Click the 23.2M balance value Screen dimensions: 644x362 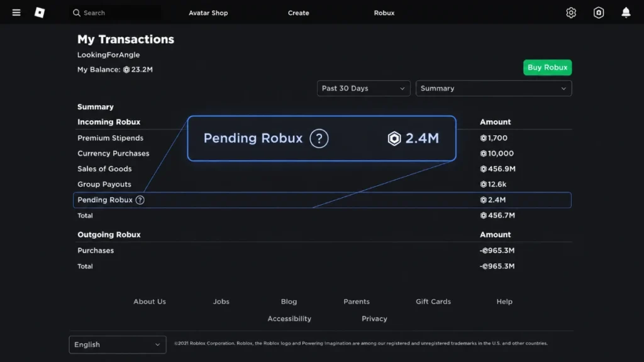[x=142, y=70]
